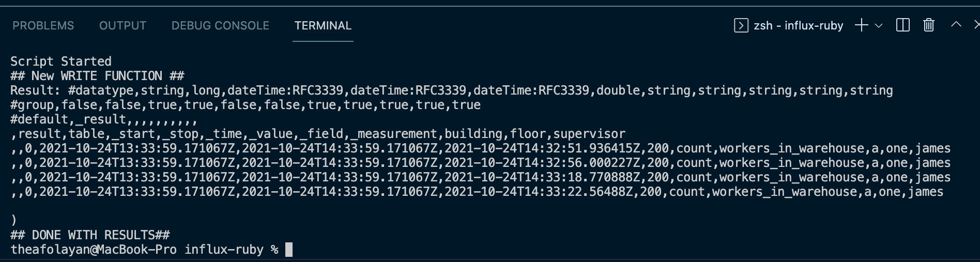Select the 'zsh - influx-ruby' terminal label
980x262 pixels.
(x=798, y=25)
